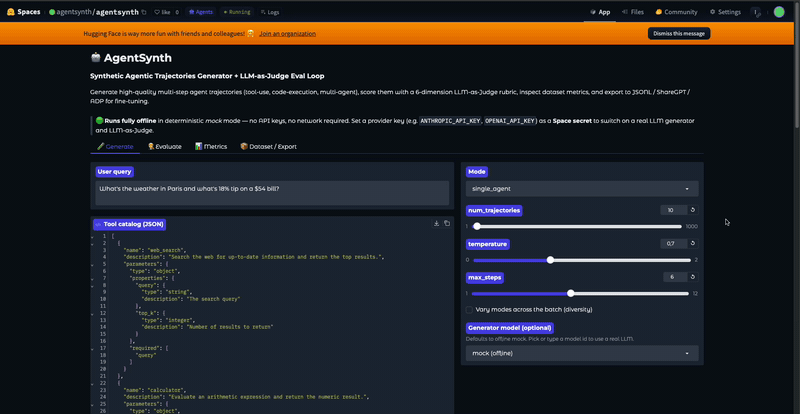Click the page vertical scrollbar
The height and width of the screenshot is (414, 800).
(x=796, y=66)
